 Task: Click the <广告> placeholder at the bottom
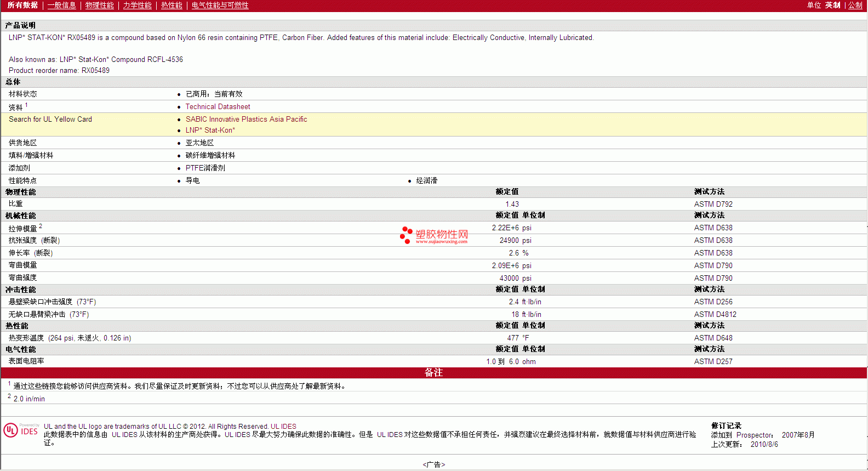(x=433, y=464)
